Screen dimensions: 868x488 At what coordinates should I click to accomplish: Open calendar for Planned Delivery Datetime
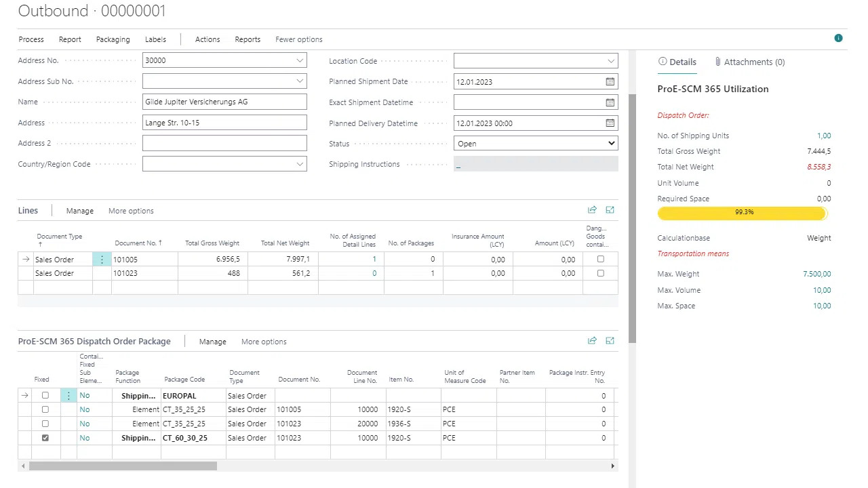tap(610, 123)
